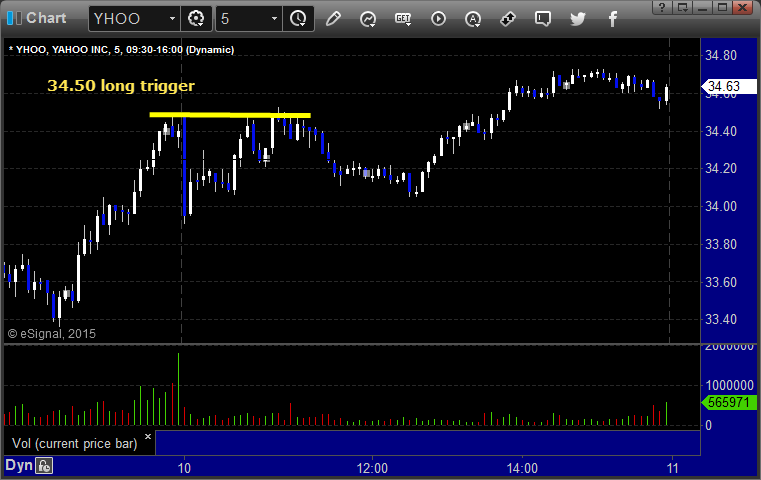
Task: Click the pop-out window icon beside help
Action: [x=683, y=7]
